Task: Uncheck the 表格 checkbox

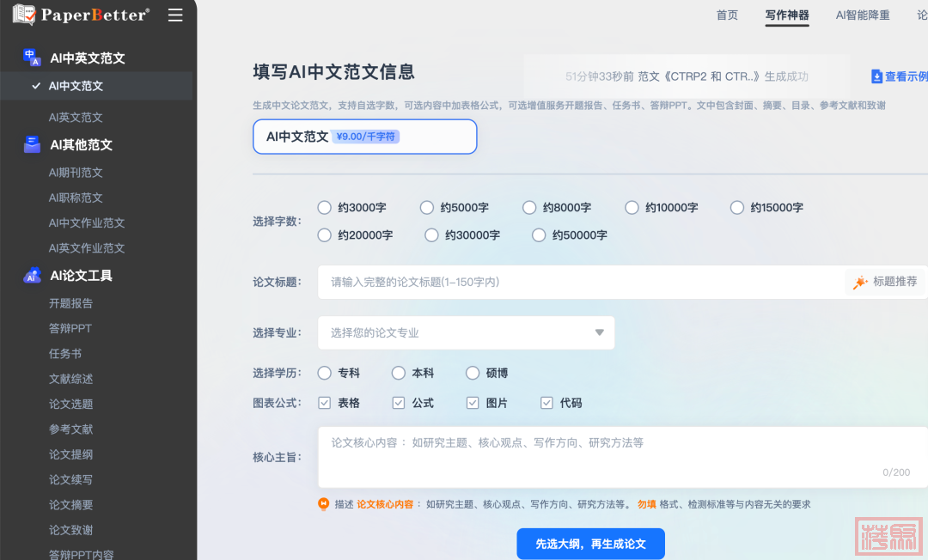Action: pyautogui.click(x=325, y=403)
